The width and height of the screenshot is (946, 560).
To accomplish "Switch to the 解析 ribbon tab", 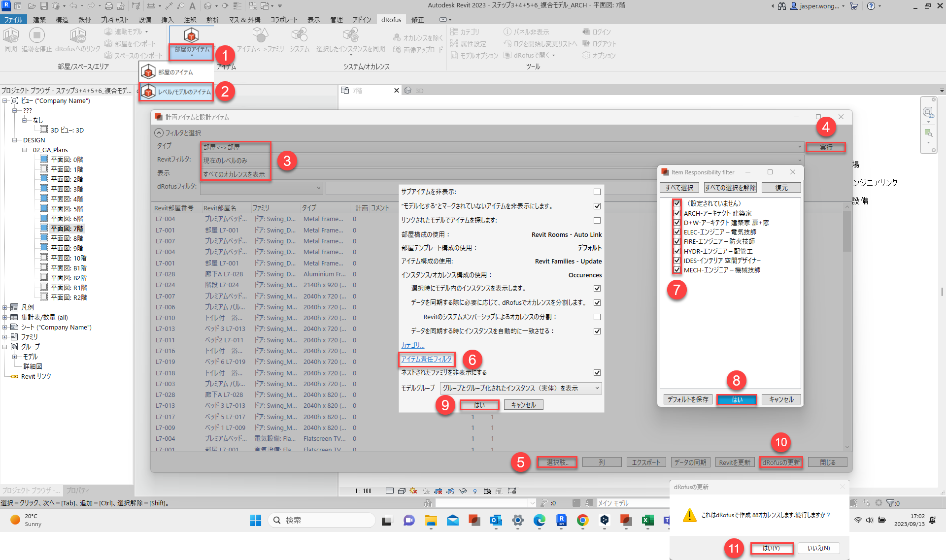I will 212,20.
